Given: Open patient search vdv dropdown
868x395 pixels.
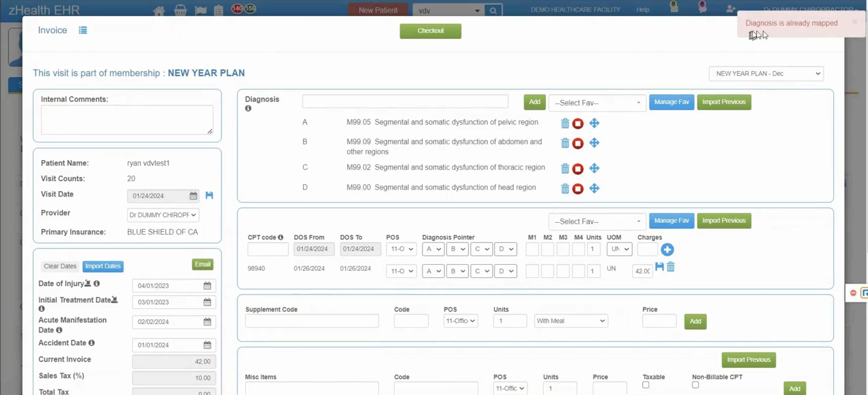Looking at the screenshot, I should pyautogui.click(x=448, y=11).
